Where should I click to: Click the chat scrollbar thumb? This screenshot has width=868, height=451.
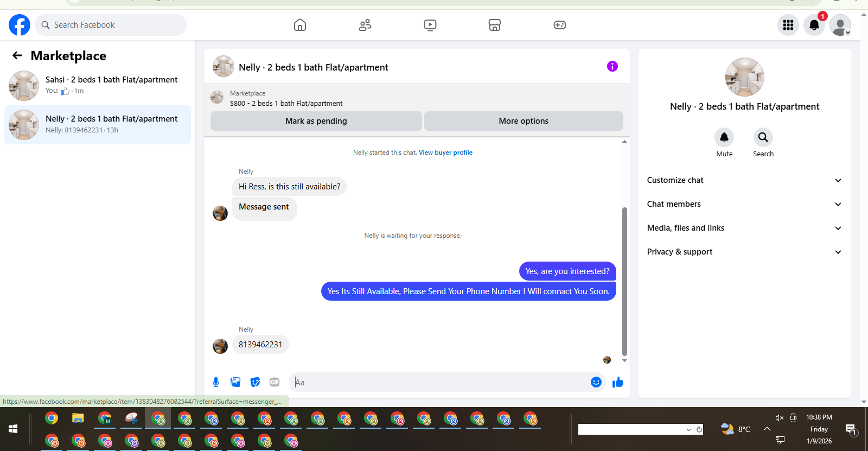pos(624,281)
